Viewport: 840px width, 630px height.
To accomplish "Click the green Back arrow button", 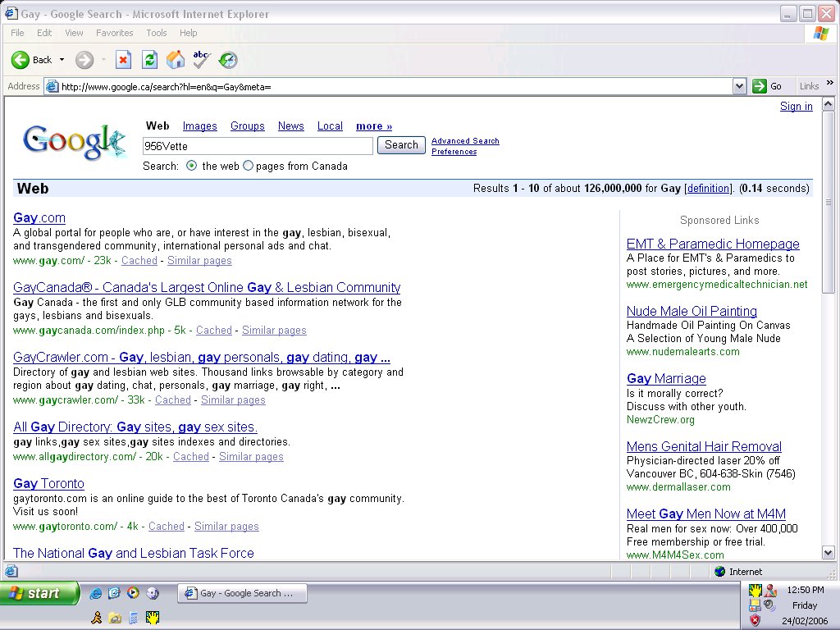I will click(21, 60).
